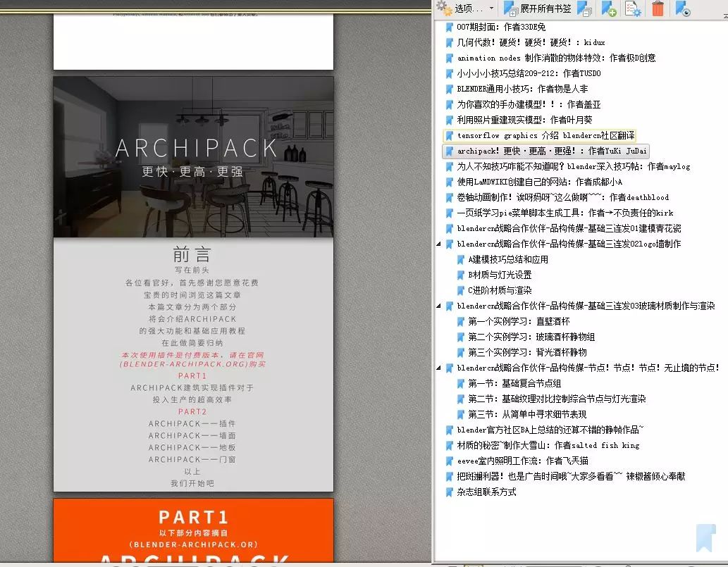This screenshot has height=567, width=728.
Task: Open bookmark 几何代数！硬货 by kidux
Action: tap(531, 42)
